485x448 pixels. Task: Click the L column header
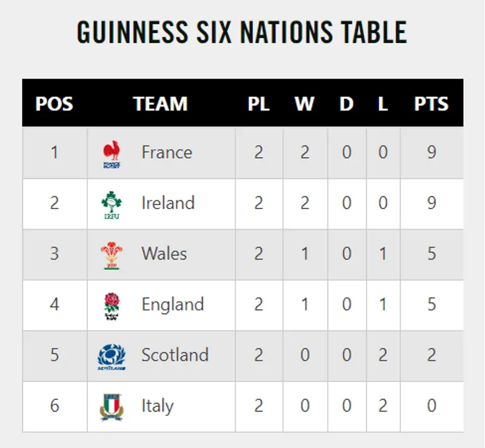coord(383,104)
